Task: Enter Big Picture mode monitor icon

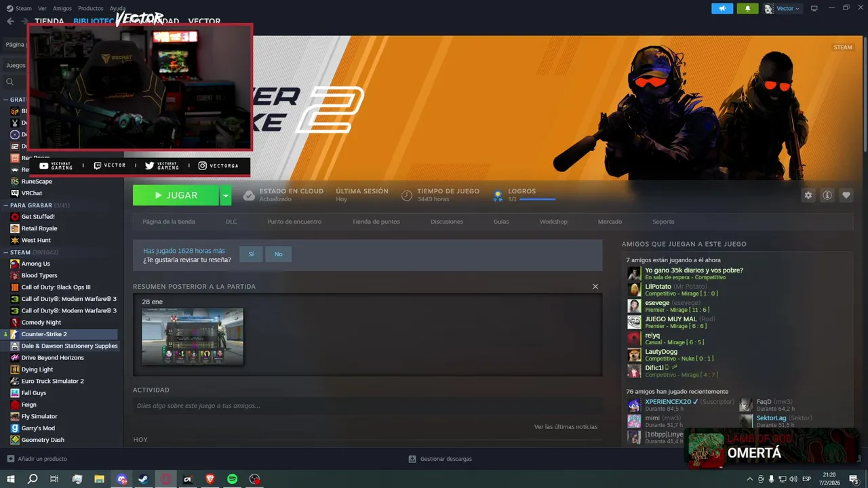Action: [x=814, y=8]
